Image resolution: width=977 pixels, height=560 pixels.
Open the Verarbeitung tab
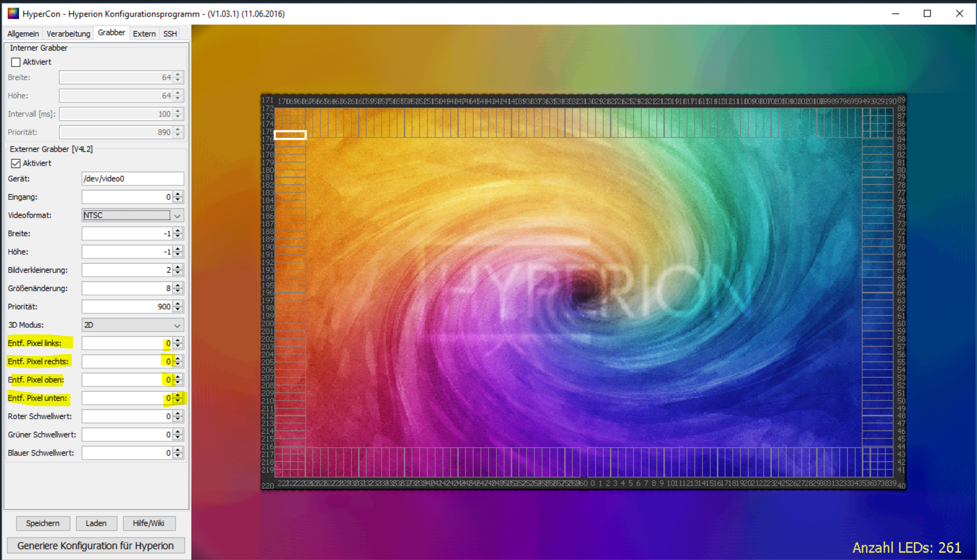[68, 34]
